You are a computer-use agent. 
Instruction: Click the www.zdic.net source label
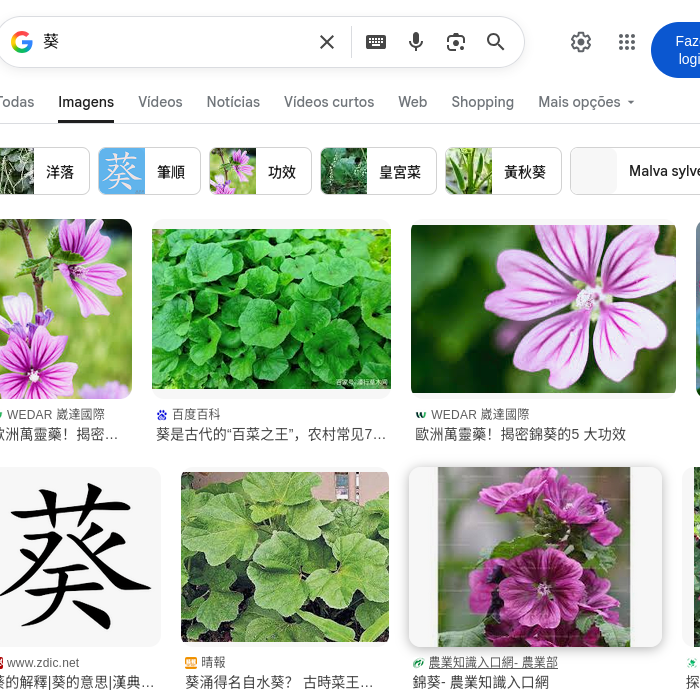[x=43, y=663]
